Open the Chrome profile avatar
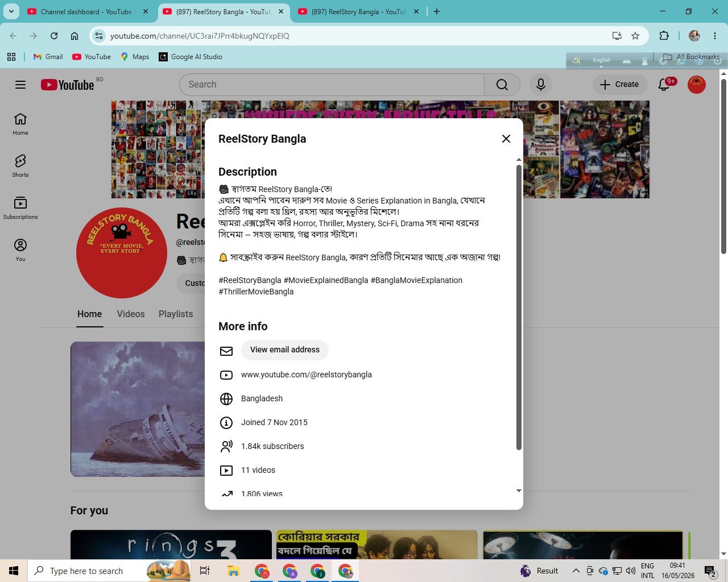Image resolution: width=728 pixels, height=582 pixels. 694,36
